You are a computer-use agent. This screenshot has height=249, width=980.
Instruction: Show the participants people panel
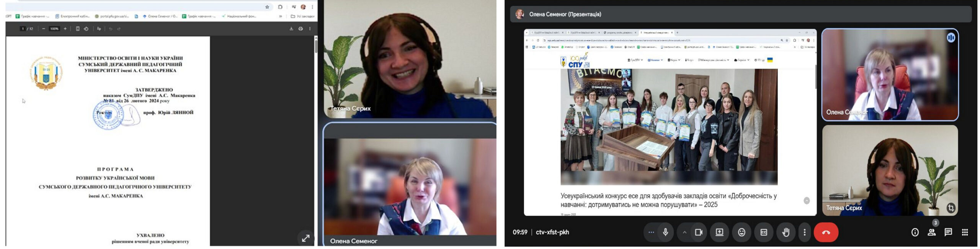(931, 232)
